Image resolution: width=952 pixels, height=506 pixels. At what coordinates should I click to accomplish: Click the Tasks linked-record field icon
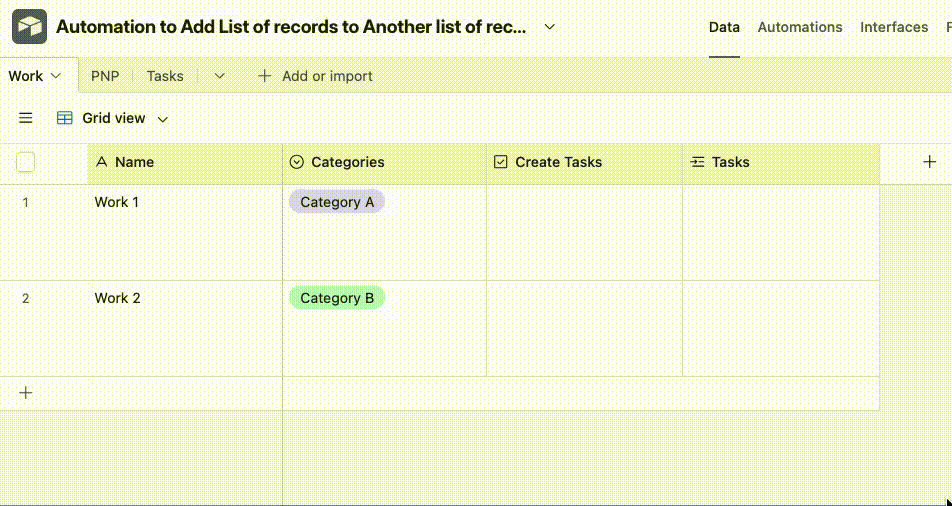click(x=697, y=162)
